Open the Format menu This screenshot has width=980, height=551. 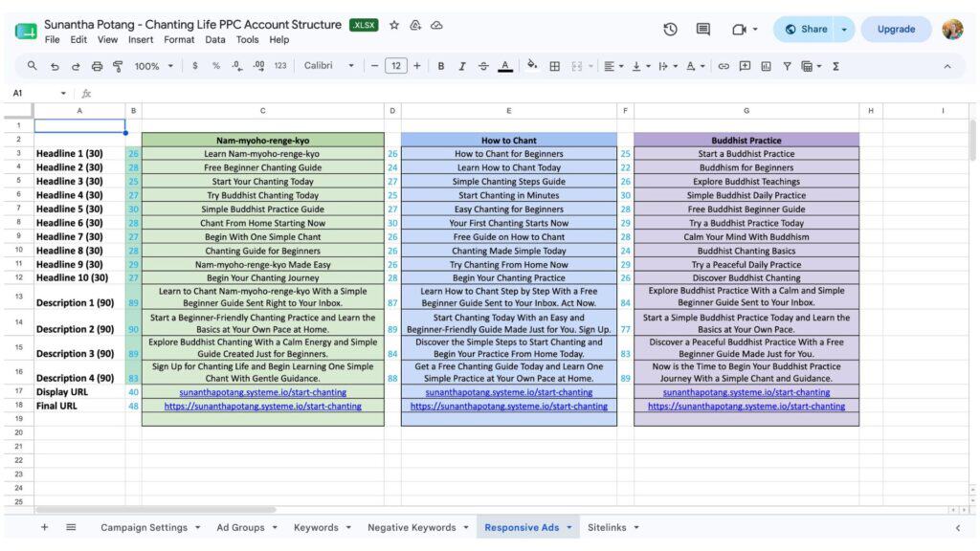[x=179, y=39]
